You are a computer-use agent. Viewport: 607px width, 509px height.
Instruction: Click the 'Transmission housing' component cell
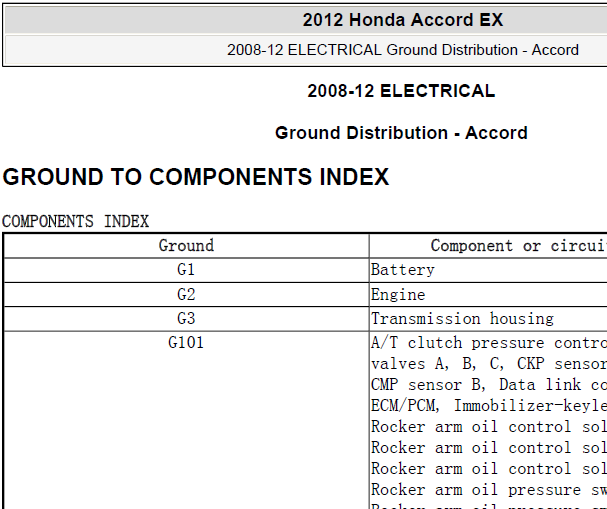coord(489,319)
